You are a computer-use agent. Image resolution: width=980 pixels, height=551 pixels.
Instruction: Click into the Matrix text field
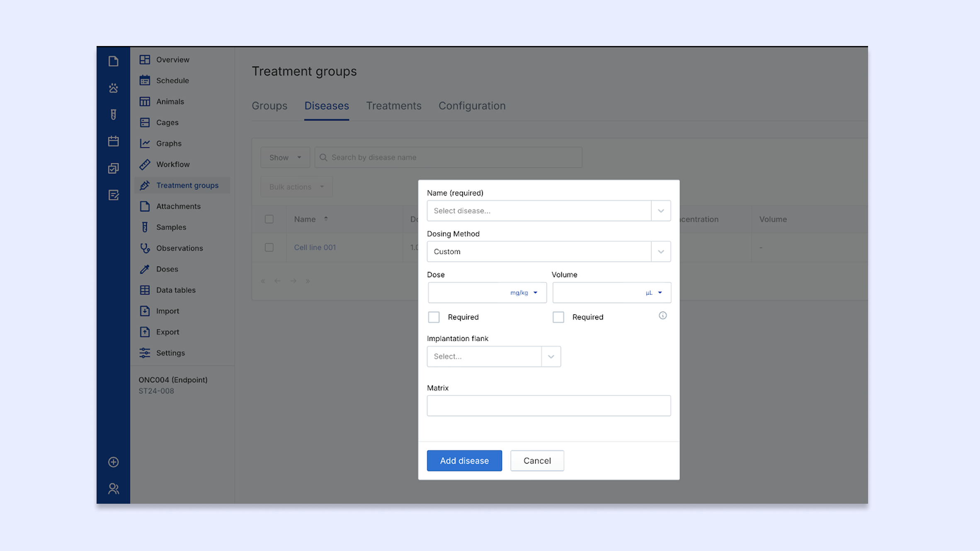[x=548, y=405]
